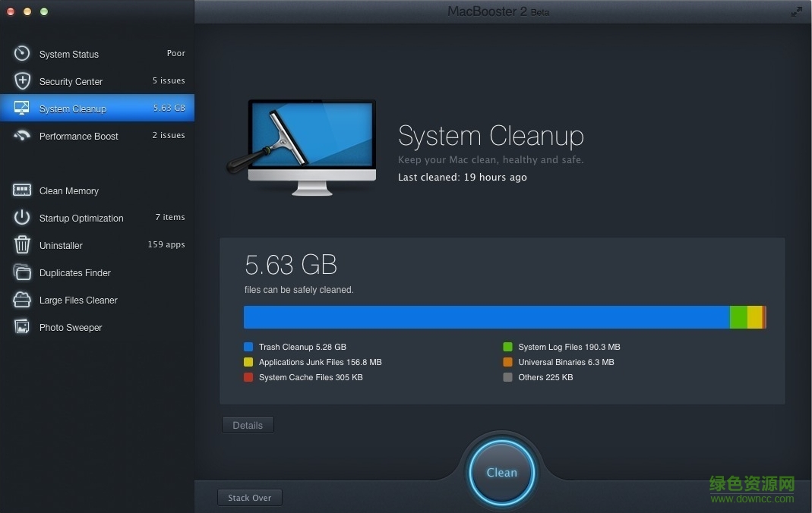Switch to the Applications Junk Files entry
Screen dimensions: 812x513
pyautogui.click(x=313, y=362)
